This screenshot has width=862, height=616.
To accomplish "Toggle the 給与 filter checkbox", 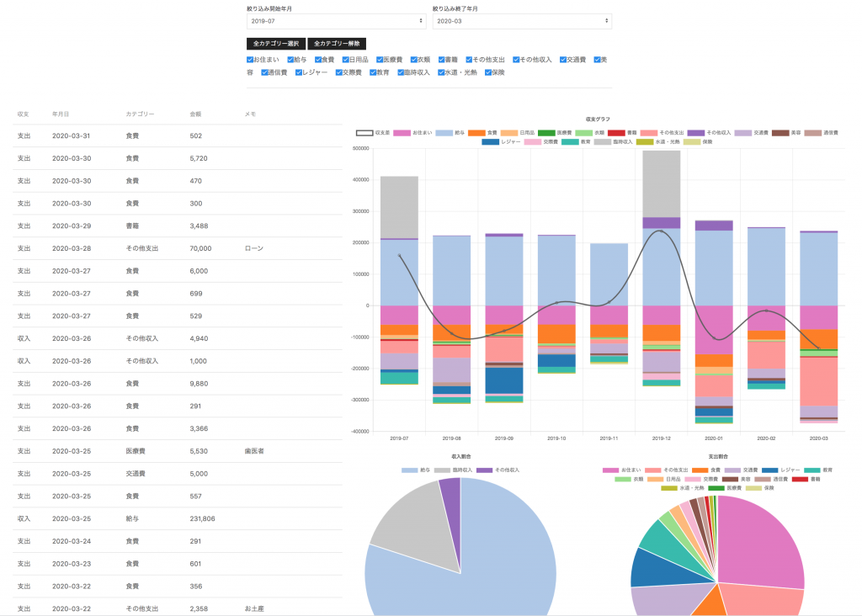I will point(290,60).
